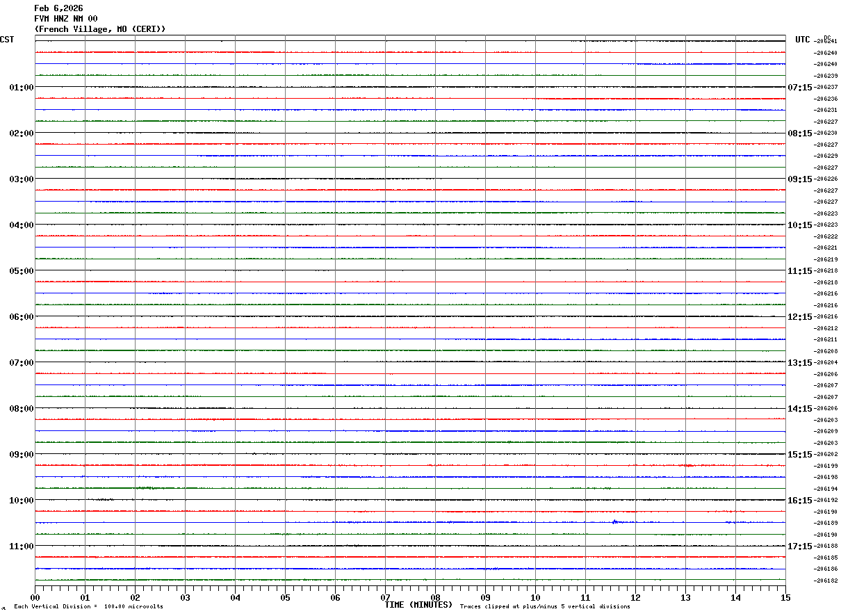
Task: Select minute tick label 00 on bottom axis
Action: tap(35, 597)
